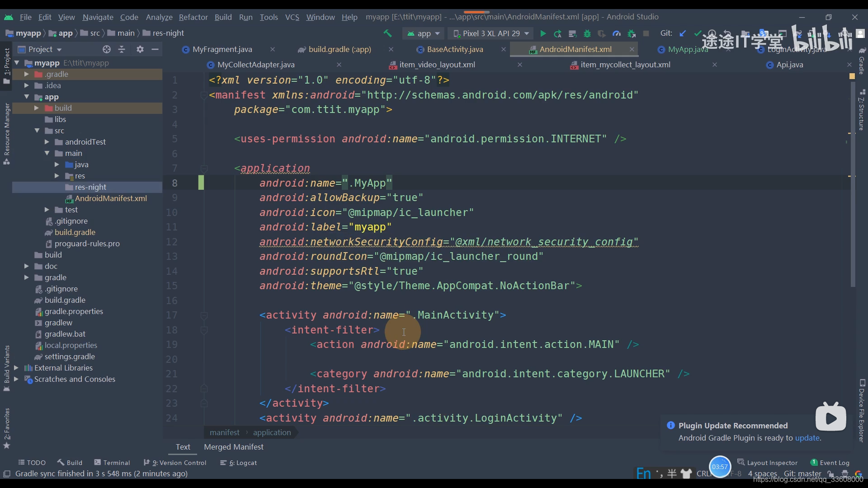
Task: Open the VCS menu
Action: click(292, 17)
